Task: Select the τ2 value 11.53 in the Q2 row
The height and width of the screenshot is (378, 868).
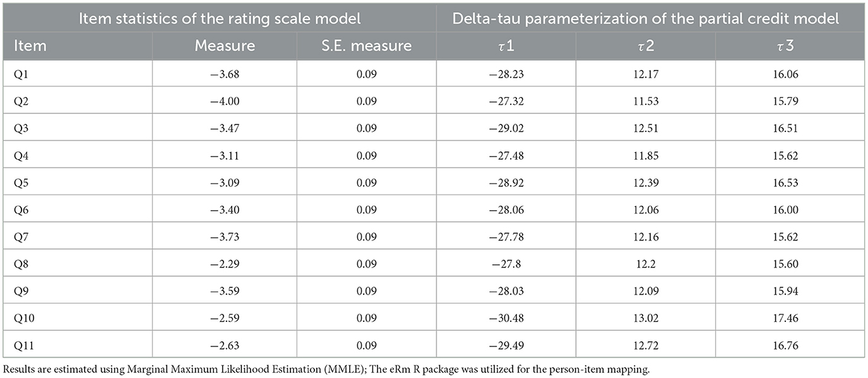Action: [x=645, y=101]
